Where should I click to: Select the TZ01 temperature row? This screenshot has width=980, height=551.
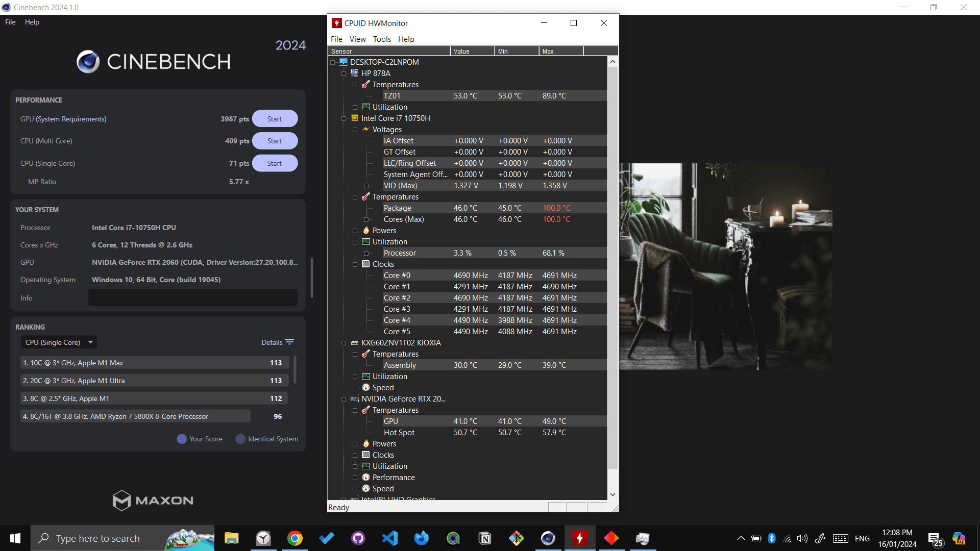494,96
